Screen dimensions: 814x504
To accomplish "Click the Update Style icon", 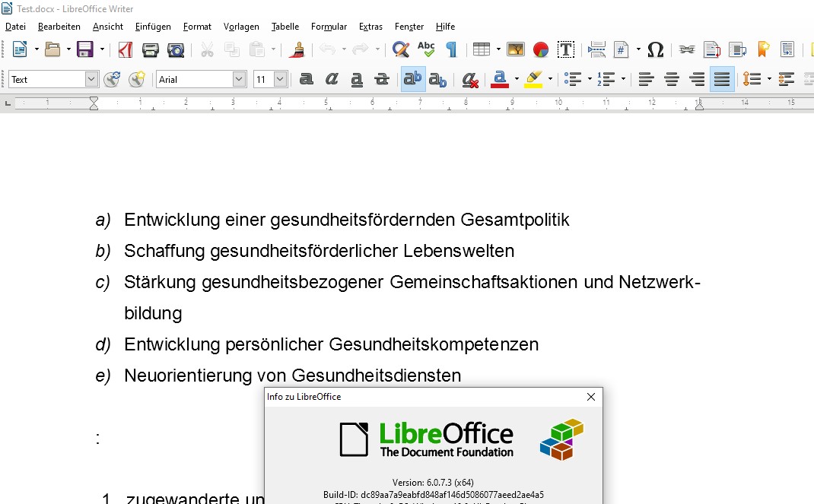I will 112,79.
